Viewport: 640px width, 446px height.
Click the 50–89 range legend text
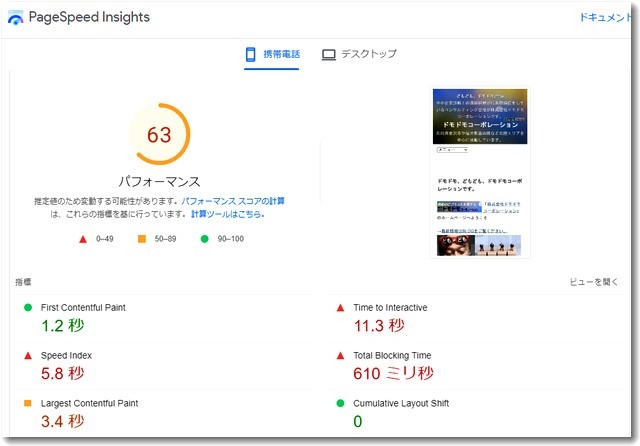165,239
